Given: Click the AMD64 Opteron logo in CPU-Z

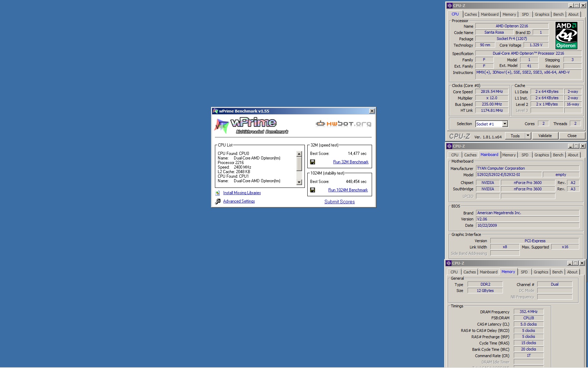Looking at the screenshot, I should click(x=566, y=35).
